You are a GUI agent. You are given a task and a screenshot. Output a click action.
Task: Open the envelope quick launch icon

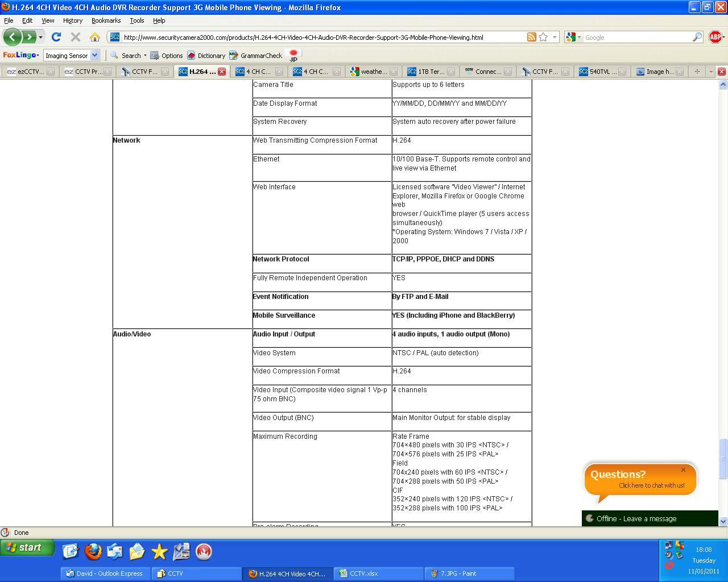coord(137,551)
